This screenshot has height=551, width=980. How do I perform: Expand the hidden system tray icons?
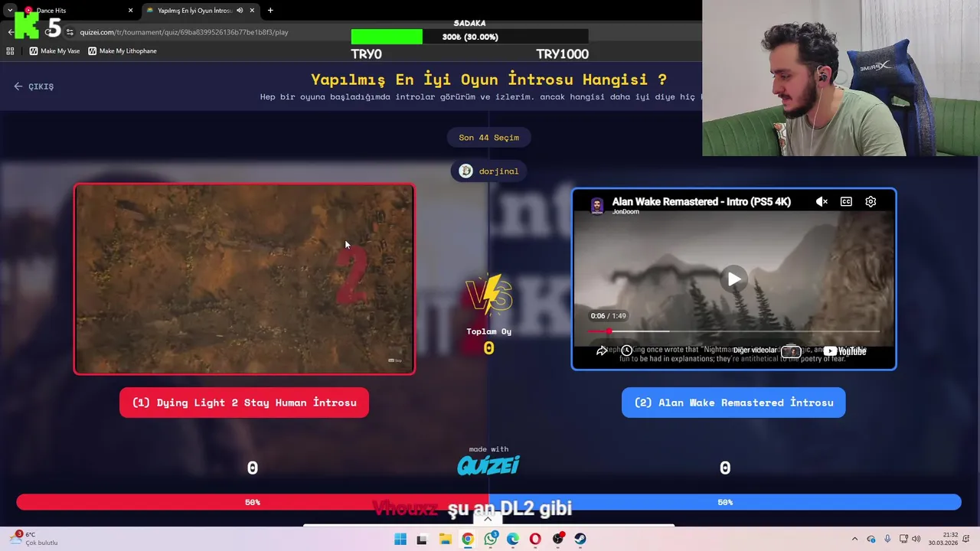[854, 540]
